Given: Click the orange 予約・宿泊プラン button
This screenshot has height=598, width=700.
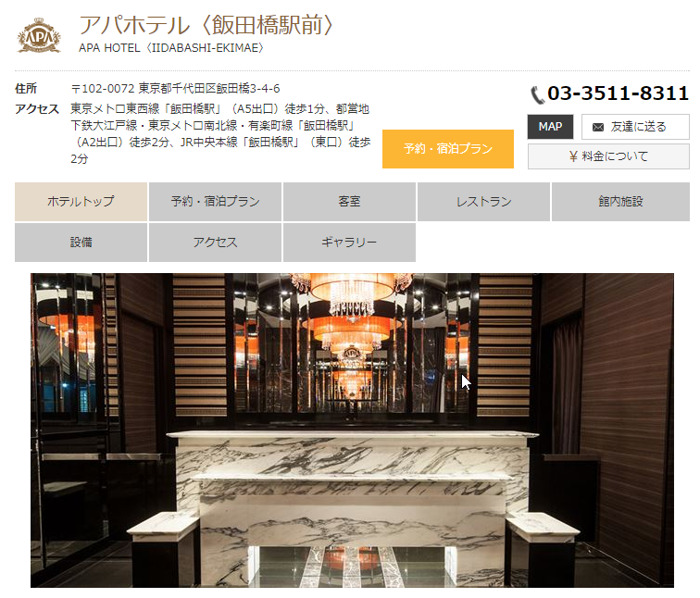Looking at the screenshot, I should pyautogui.click(x=448, y=149).
